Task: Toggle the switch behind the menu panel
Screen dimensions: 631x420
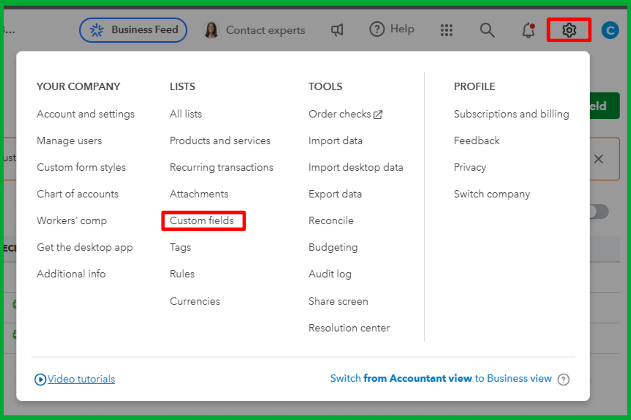Action: [x=598, y=211]
